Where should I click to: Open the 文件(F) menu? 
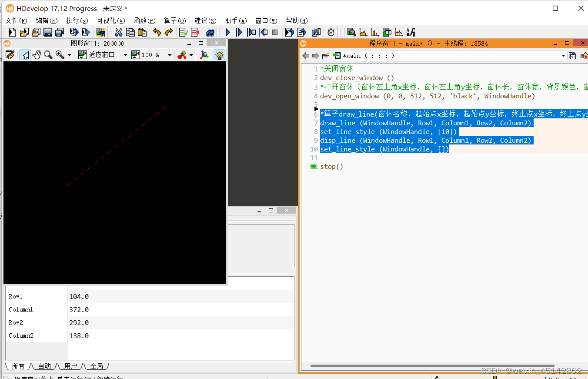pos(16,20)
